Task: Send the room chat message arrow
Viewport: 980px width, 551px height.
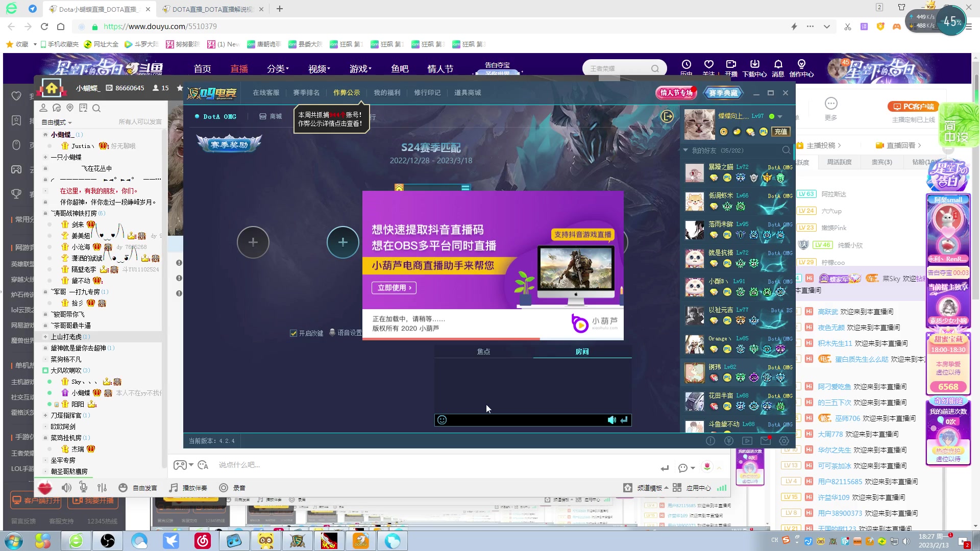Action: (624, 420)
